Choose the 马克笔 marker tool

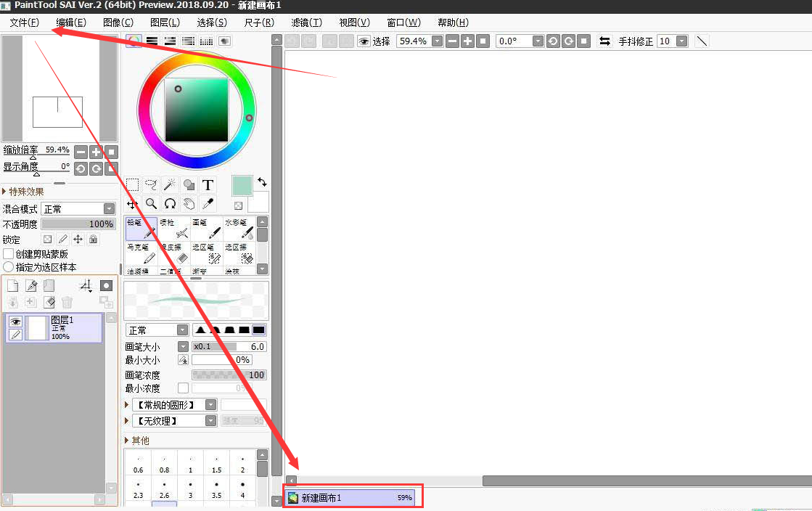[141, 253]
